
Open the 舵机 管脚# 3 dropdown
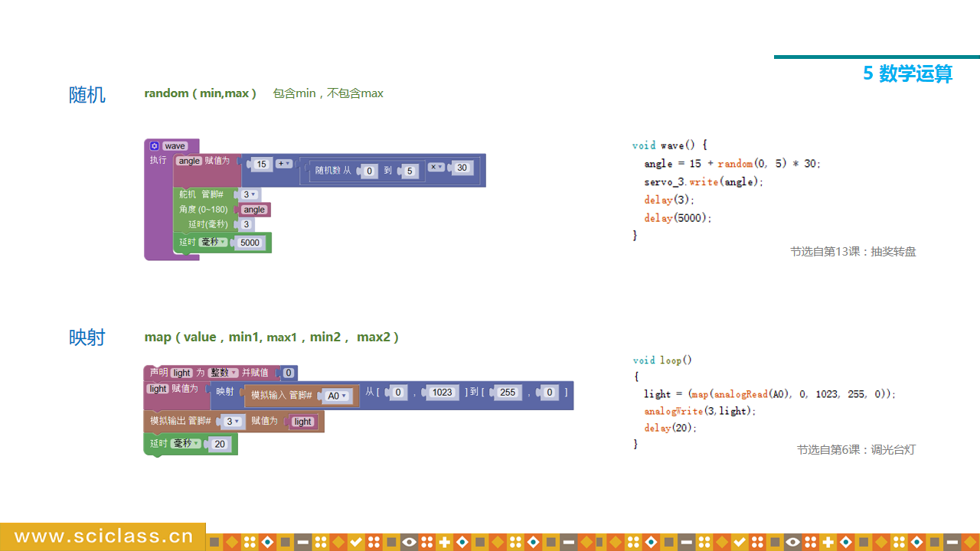(249, 194)
